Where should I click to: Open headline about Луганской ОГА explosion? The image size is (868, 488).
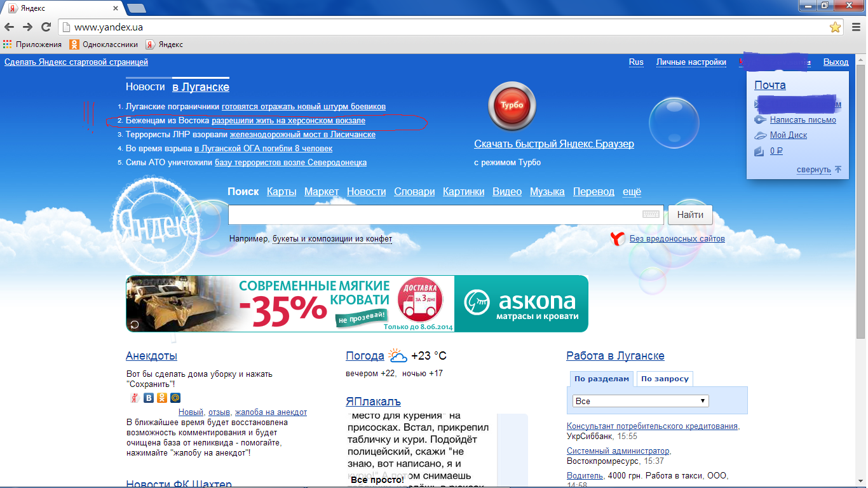tap(263, 149)
